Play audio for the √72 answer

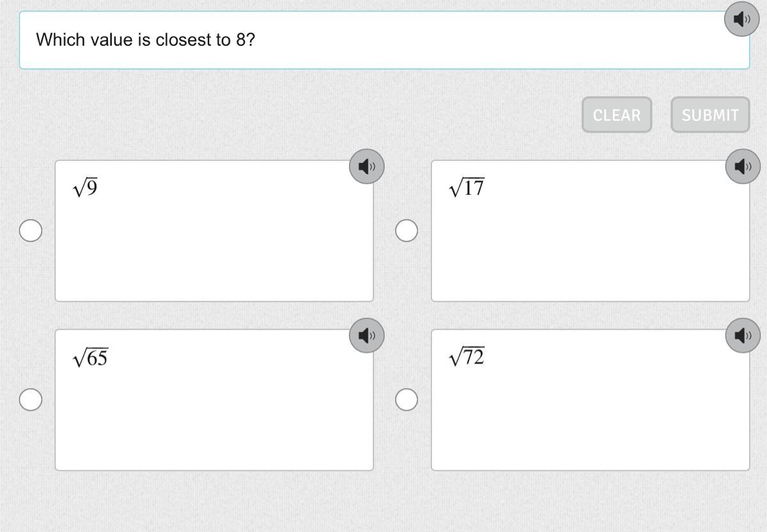[743, 335]
